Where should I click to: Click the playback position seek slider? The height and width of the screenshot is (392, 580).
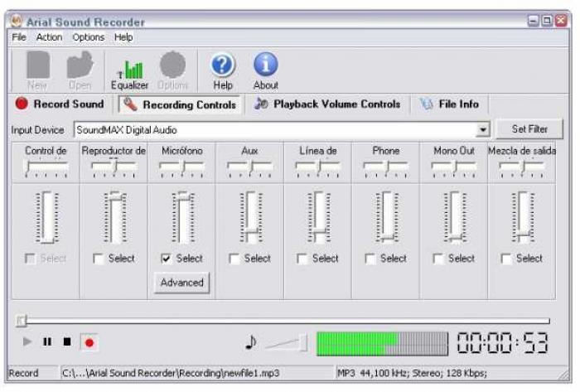click(x=283, y=321)
